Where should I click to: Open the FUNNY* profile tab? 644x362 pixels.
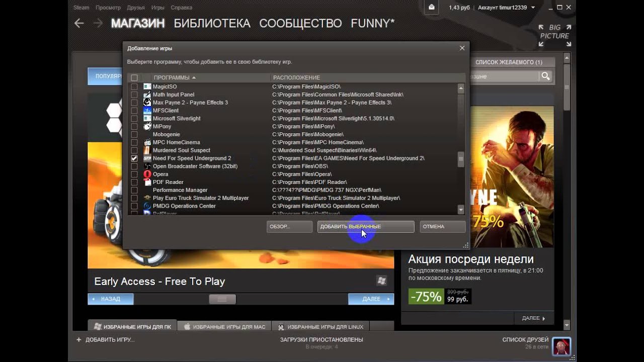tap(373, 23)
